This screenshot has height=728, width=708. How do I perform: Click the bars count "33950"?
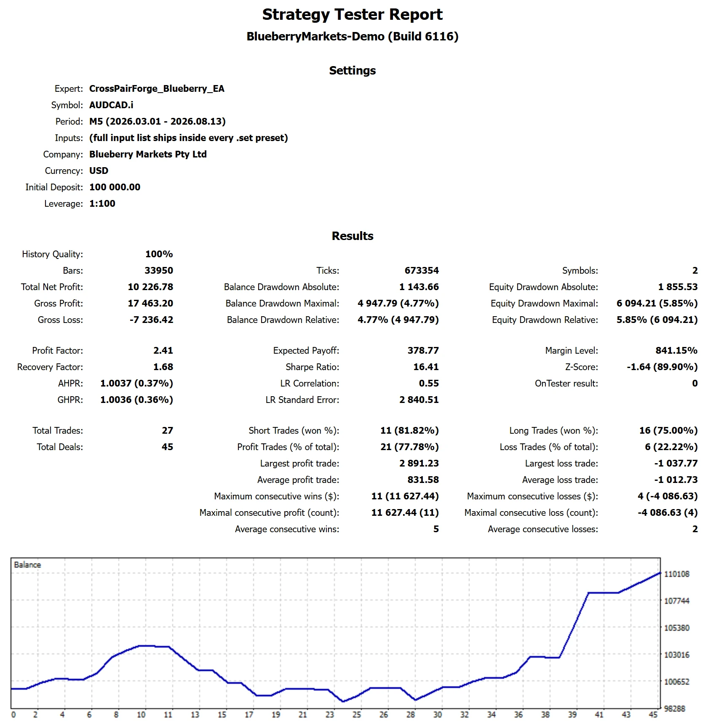(159, 271)
